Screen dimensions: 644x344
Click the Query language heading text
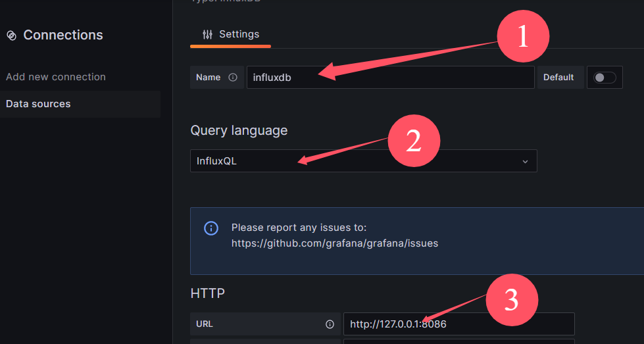coord(239,130)
